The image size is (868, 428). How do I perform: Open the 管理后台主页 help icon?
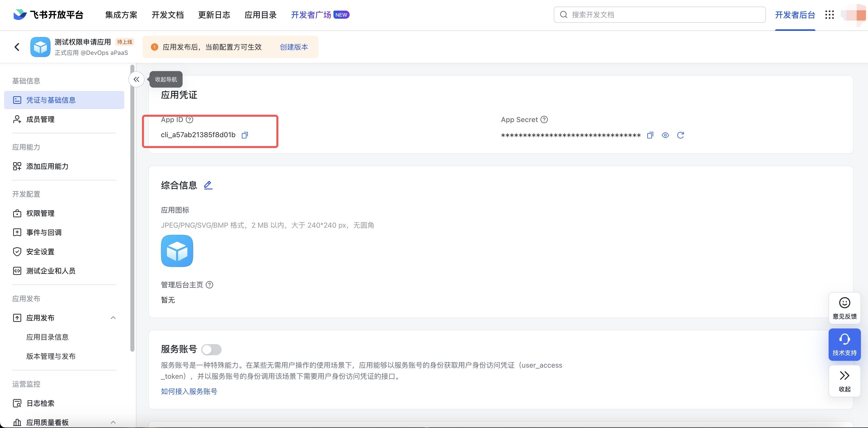point(210,285)
